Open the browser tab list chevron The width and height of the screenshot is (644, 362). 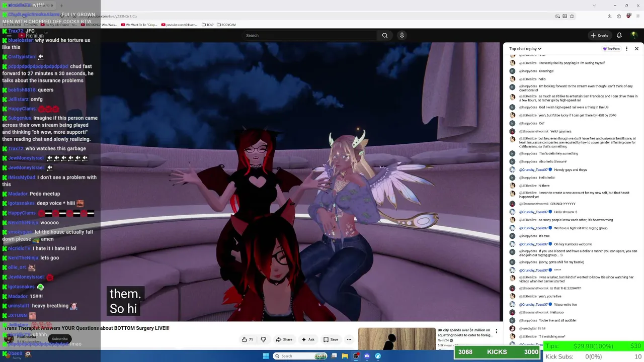tap(595, 5)
